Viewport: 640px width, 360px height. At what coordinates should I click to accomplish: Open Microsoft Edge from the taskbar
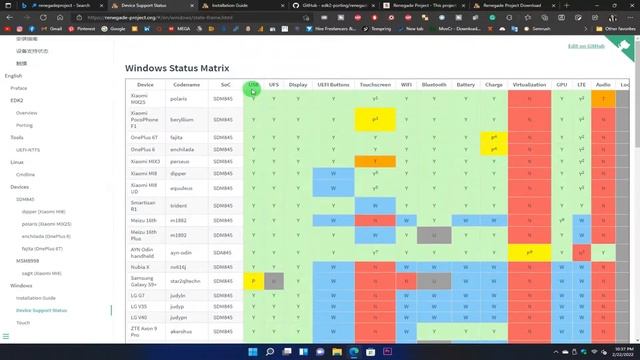tap(354, 352)
